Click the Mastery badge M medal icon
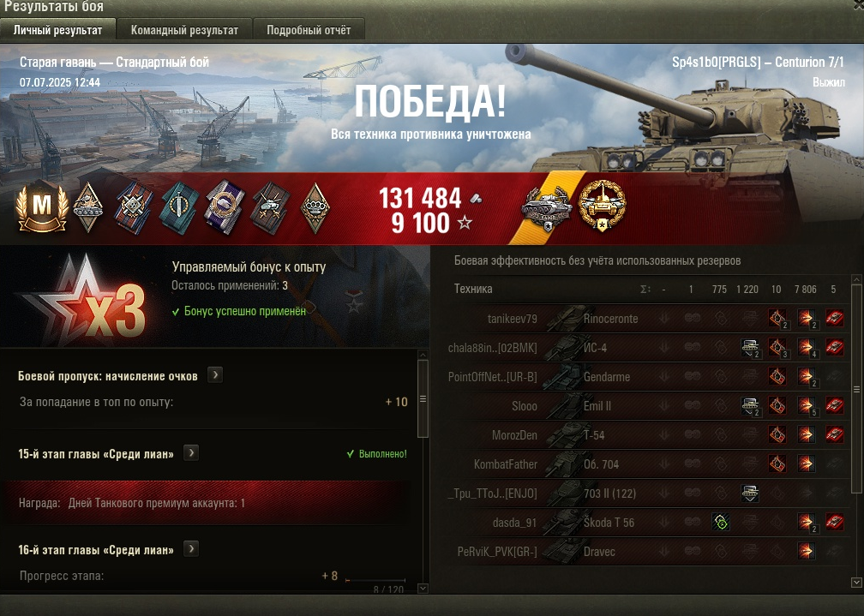 point(42,206)
